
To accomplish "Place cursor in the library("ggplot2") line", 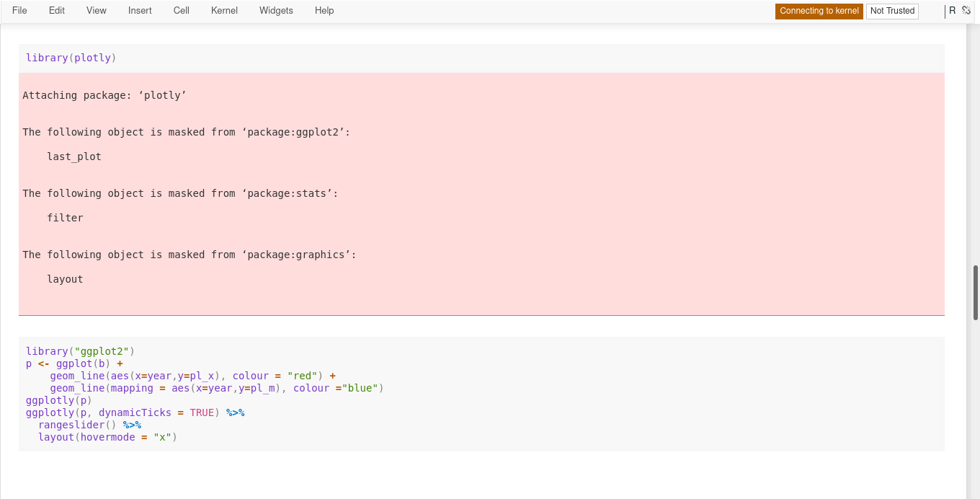I will (79, 351).
